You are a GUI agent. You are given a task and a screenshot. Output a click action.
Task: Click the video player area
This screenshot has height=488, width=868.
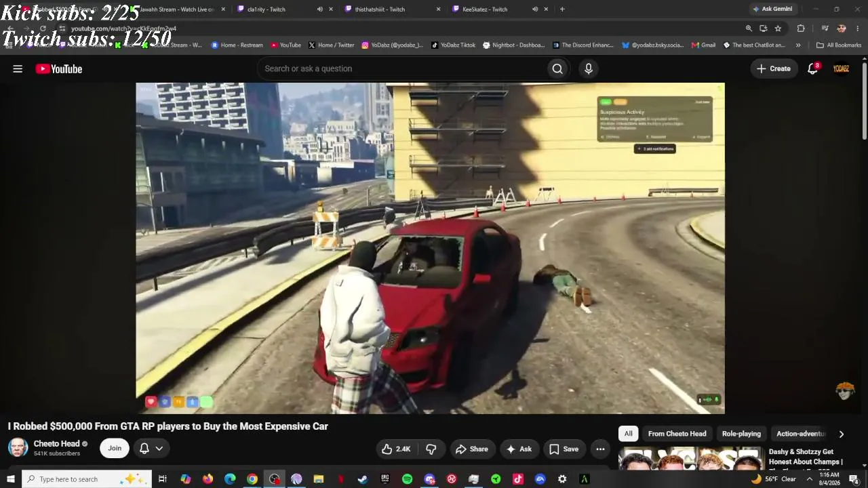430,248
